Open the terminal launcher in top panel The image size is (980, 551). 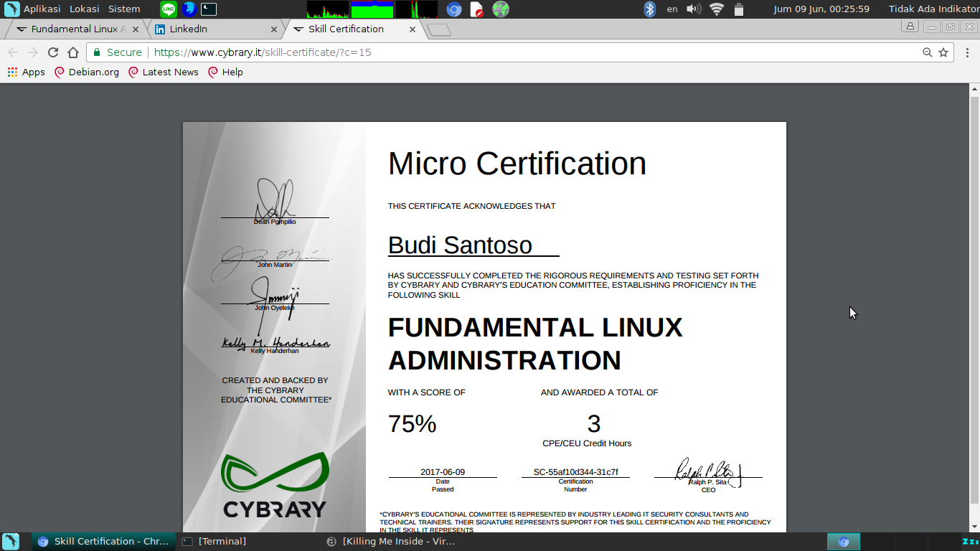pos(209,9)
